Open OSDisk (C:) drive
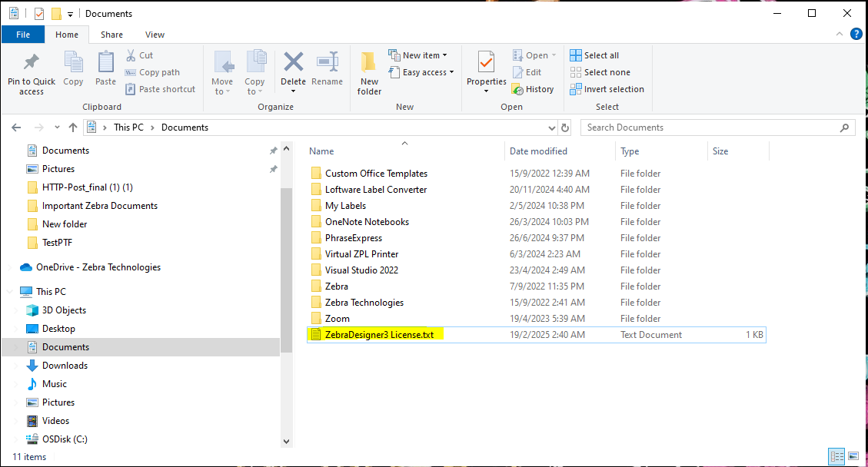 point(65,439)
